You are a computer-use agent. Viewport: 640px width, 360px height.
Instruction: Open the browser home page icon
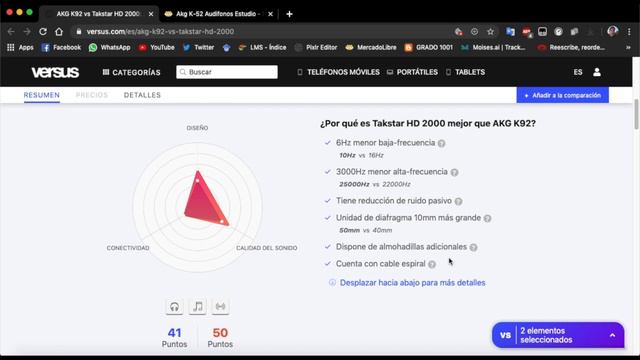coord(59,31)
